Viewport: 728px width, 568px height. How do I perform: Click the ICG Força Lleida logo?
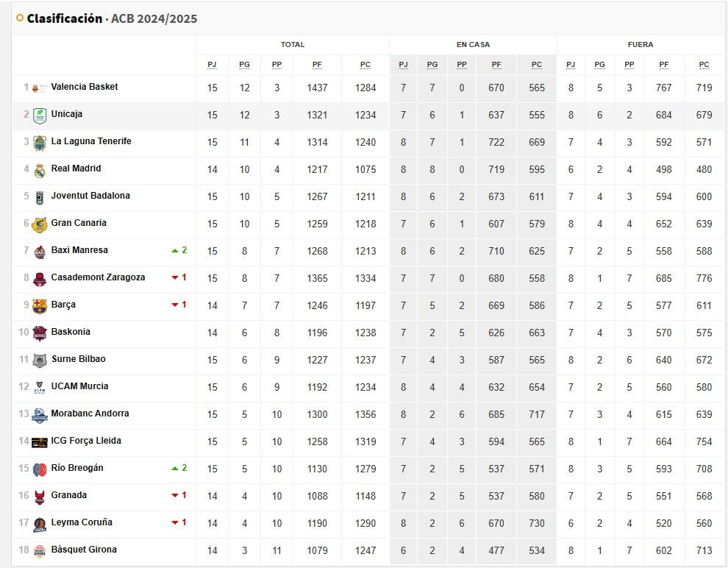tap(40, 443)
